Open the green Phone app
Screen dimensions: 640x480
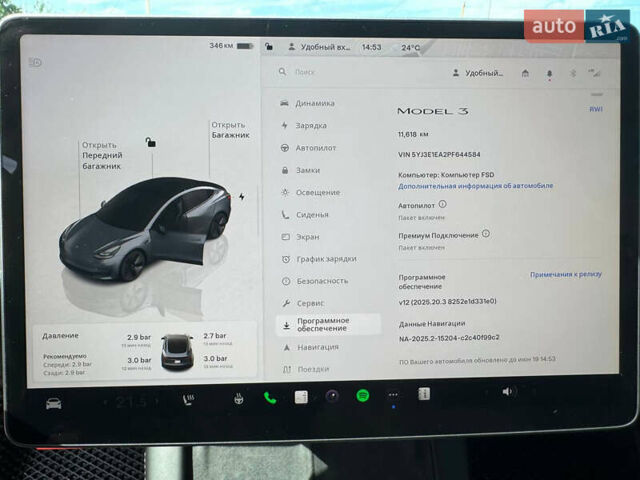(270, 398)
